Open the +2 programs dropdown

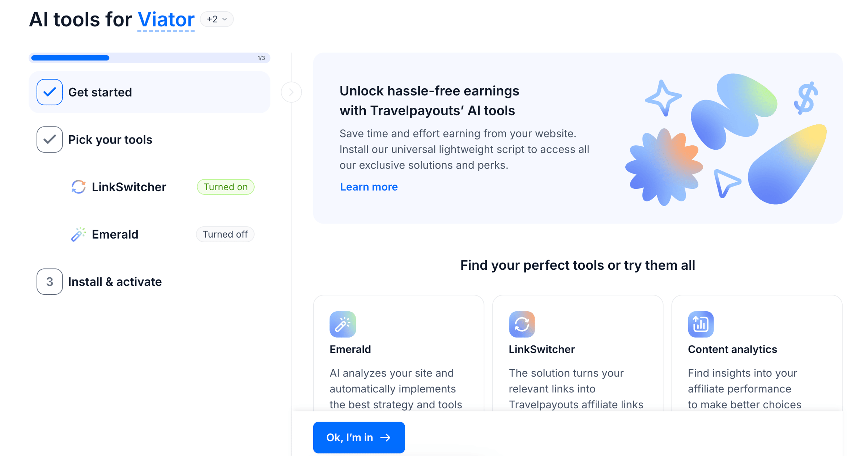tap(217, 19)
